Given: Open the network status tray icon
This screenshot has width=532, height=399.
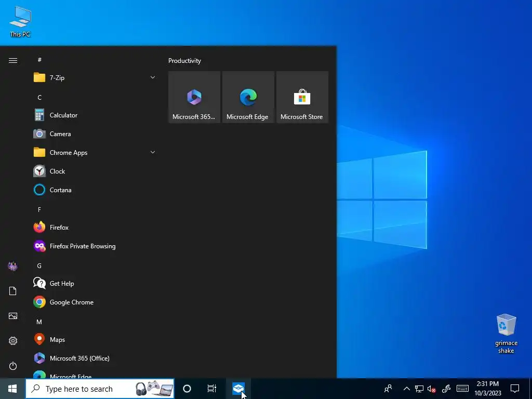Looking at the screenshot, I should pos(419,389).
